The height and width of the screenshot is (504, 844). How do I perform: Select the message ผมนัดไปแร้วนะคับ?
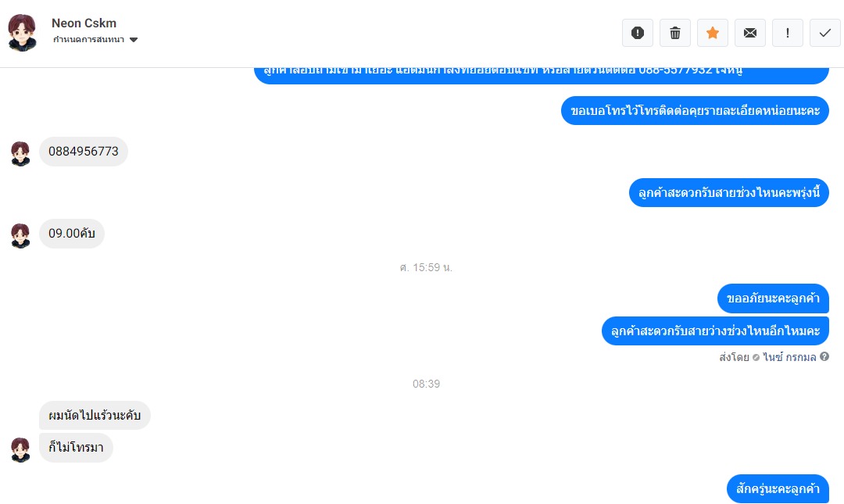(95, 415)
